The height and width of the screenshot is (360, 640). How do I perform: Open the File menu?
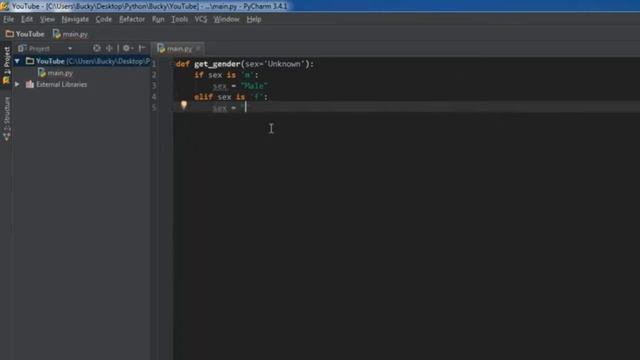pos(9,19)
